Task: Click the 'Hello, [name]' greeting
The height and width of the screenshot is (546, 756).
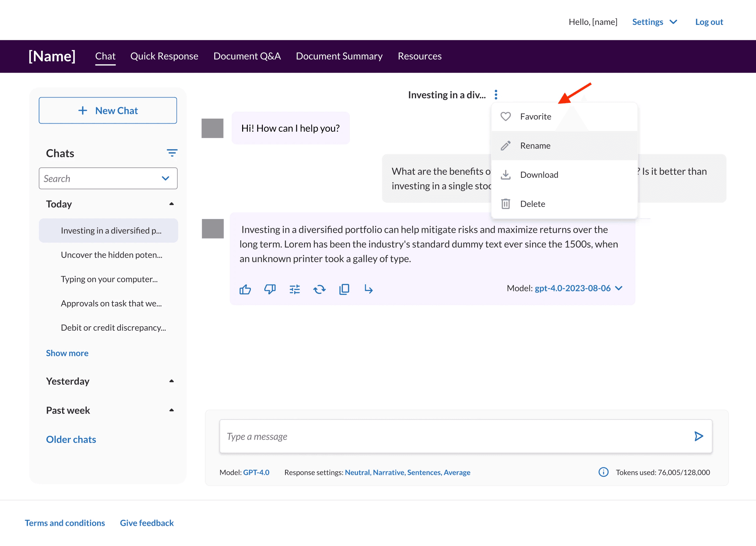Action: tap(593, 22)
